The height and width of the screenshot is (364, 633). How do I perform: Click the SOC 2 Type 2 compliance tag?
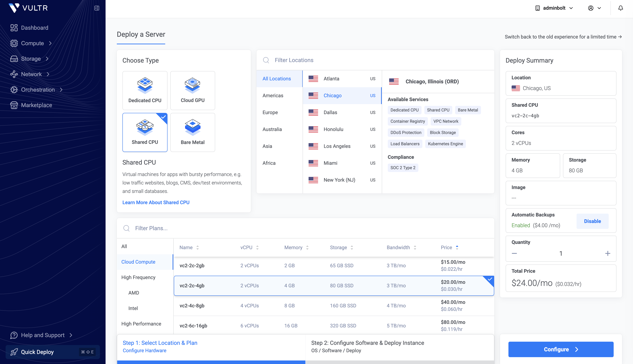click(x=403, y=168)
